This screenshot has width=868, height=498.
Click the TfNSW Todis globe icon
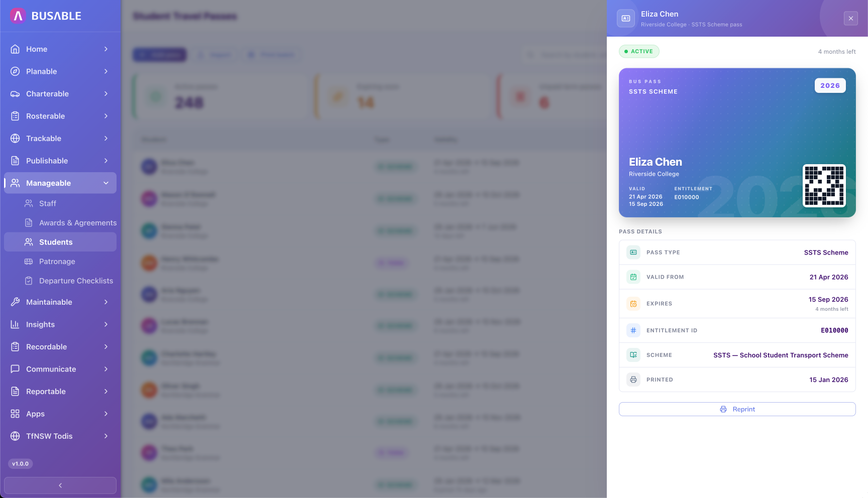15,436
